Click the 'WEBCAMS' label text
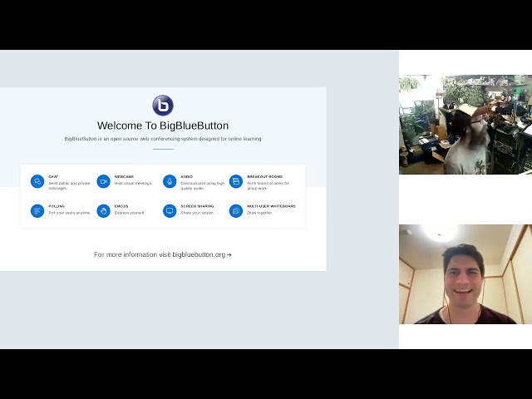Viewport: 532px width, 399px height. 124,177
